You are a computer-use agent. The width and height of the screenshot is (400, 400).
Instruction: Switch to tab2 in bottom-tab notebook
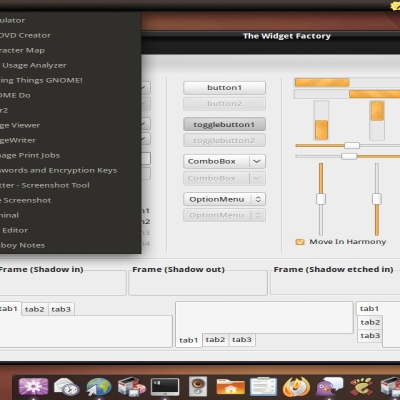tap(215, 340)
